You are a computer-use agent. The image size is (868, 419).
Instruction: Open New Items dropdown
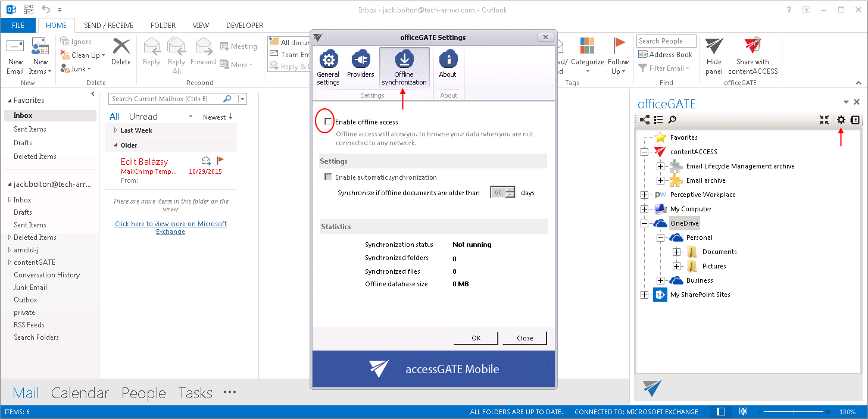40,57
